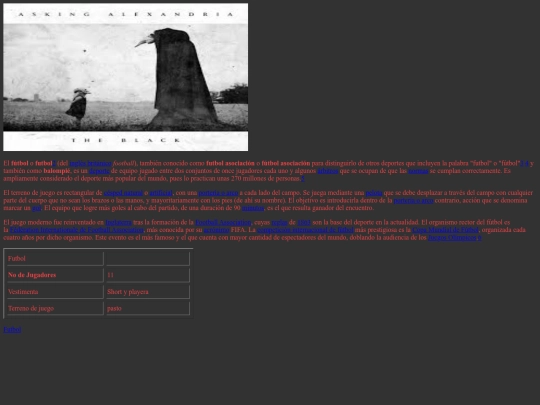Open the 'pelota' link
This screenshot has width=540, height=405.
pyautogui.click(x=374, y=193)
